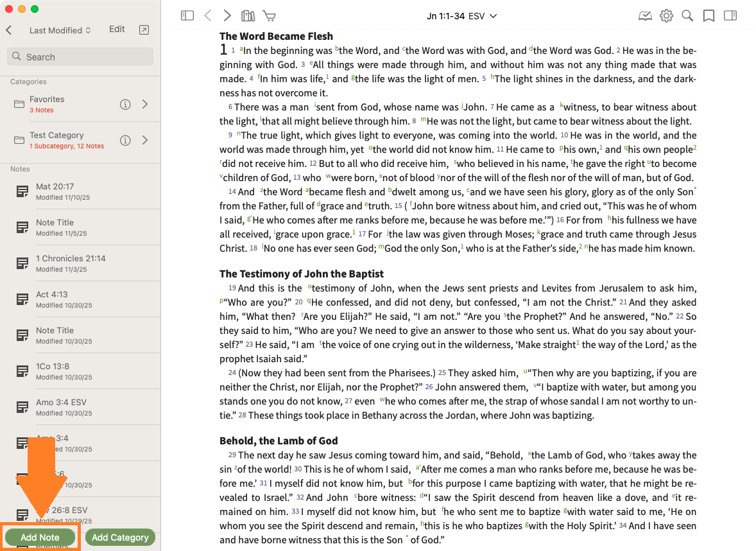
Task: Click the info icon for Favorites category
Action: tap(126, 104)
